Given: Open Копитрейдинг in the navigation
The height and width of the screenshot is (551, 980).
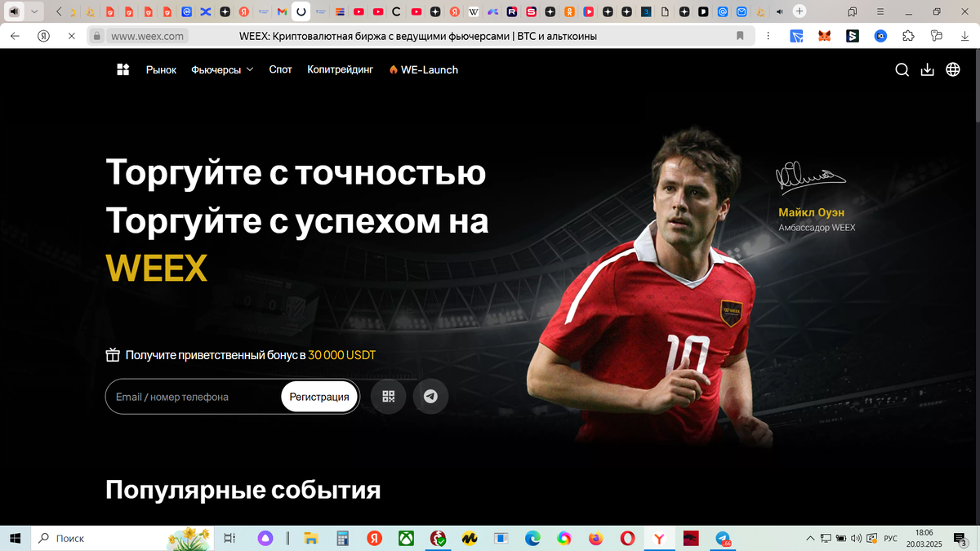Looking at the screenshot, I should 340,69.
